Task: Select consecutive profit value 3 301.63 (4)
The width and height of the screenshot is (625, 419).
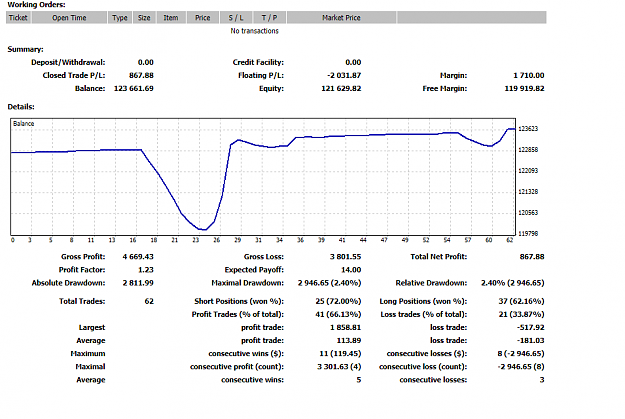Action: coord(339,367)
